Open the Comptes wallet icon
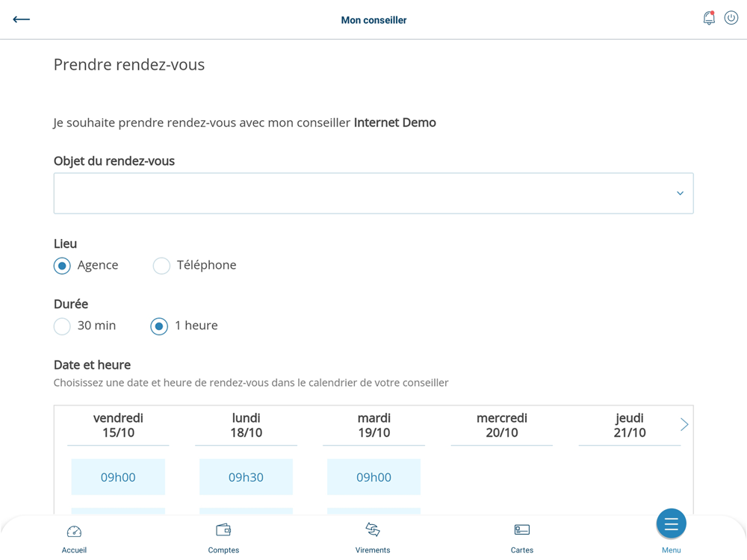The image size is (747, 560). [223, 530]
